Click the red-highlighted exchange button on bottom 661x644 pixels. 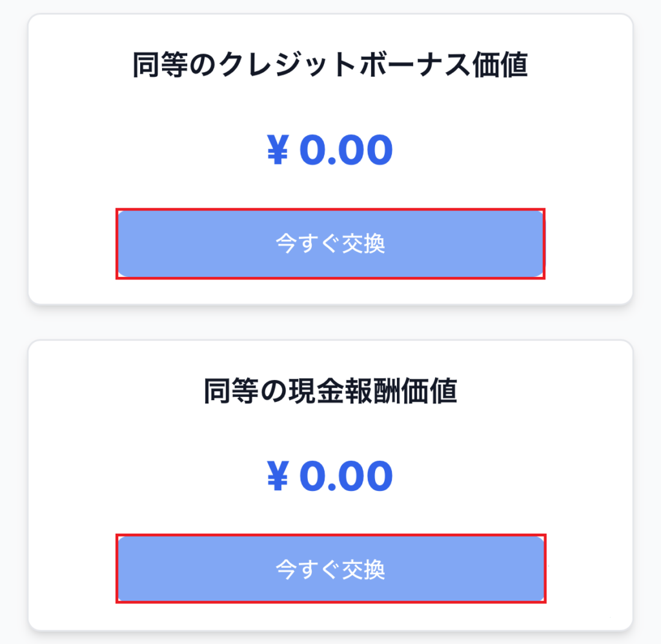pos(330,570)
